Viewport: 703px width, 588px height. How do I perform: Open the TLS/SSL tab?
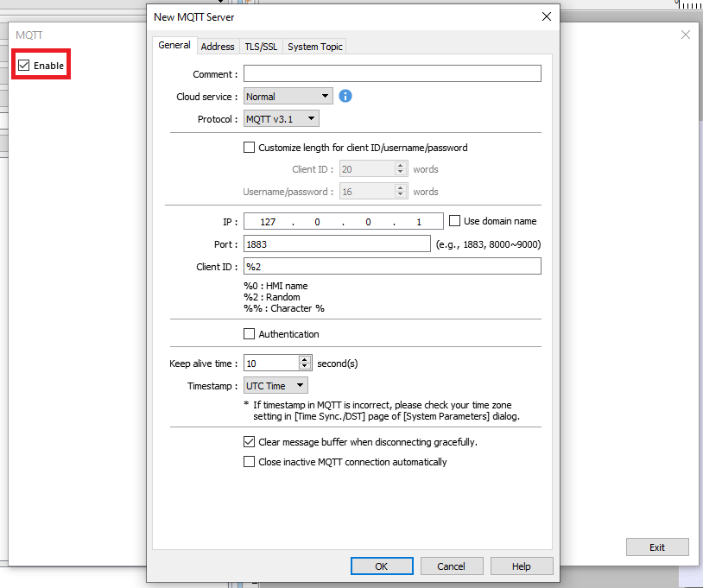coord(261,47)
